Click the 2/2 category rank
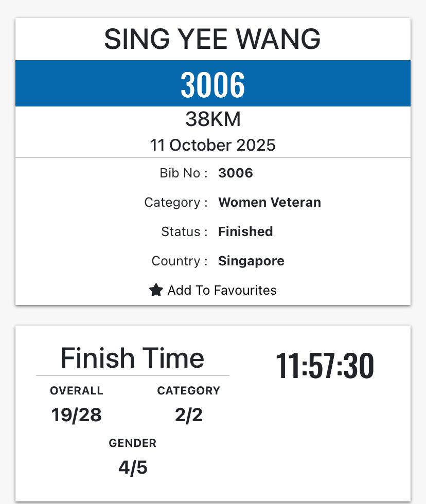Image resolution: width=426 pixels, height=504 pixels. click(x=188, y=415)
